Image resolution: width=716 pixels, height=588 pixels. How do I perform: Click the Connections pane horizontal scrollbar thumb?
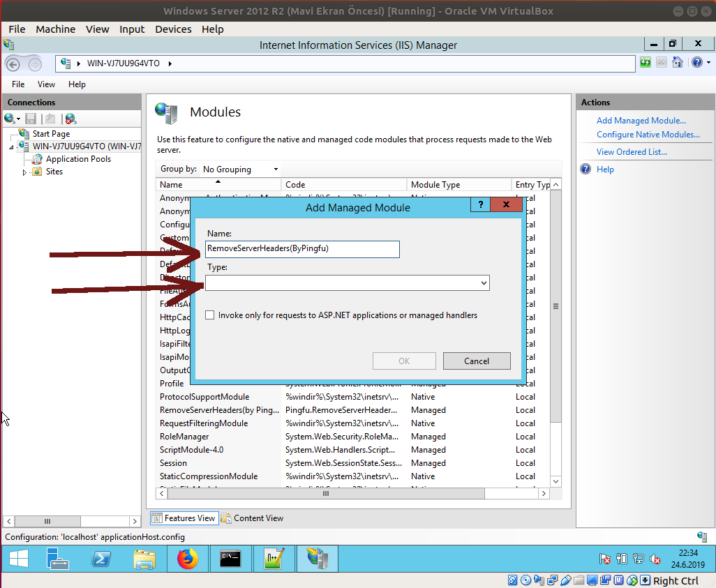point(47,521)
